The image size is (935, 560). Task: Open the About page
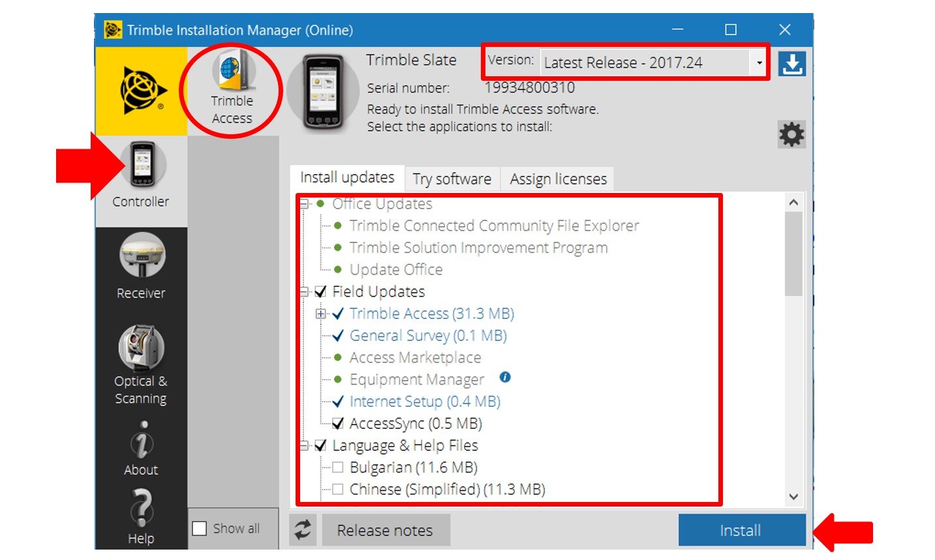[x=141, y=449]
